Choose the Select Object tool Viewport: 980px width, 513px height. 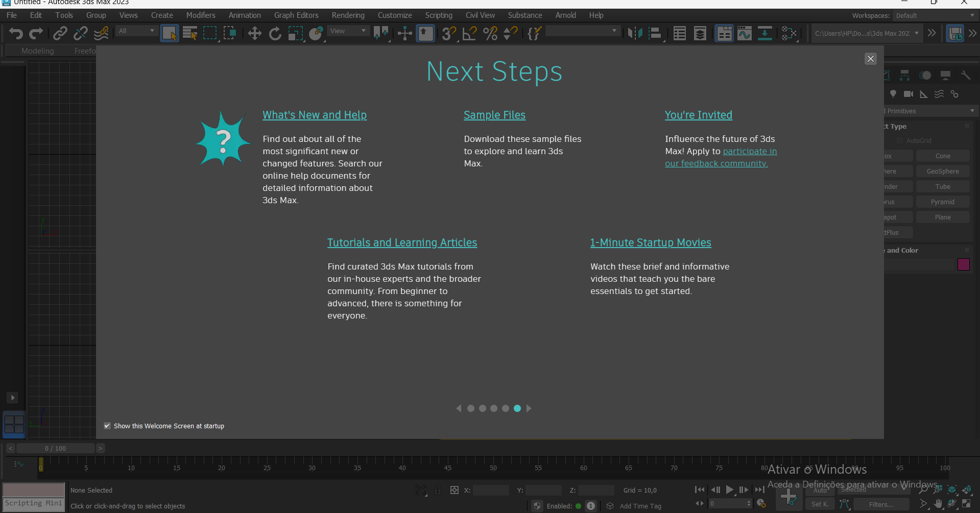(170, 34)
